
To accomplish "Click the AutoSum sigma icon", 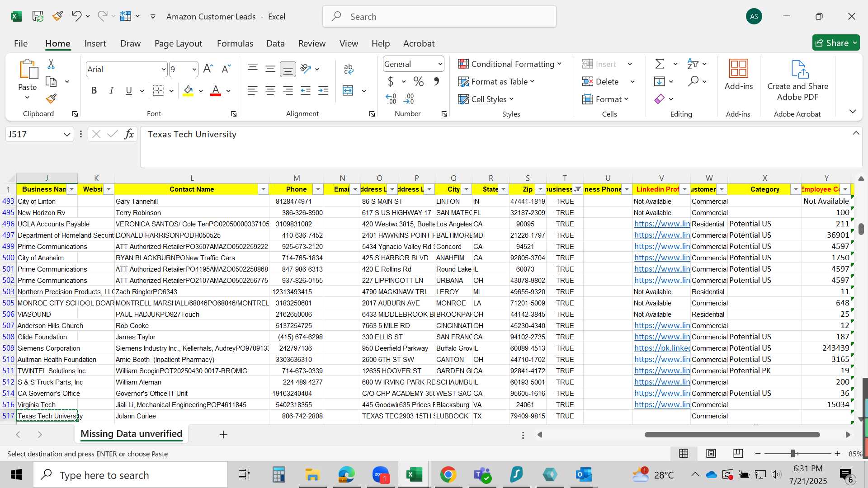I will point(660,64).
